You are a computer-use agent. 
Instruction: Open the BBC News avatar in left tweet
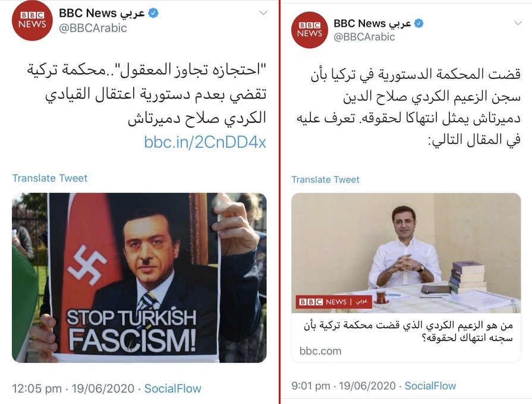click(32, 20)
